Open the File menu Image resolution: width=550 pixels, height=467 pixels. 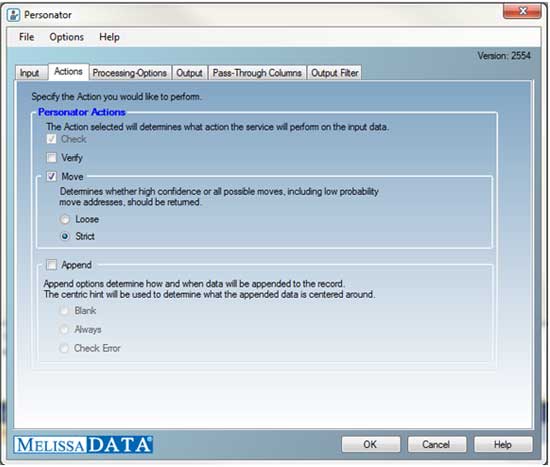(x=27, y=37)
